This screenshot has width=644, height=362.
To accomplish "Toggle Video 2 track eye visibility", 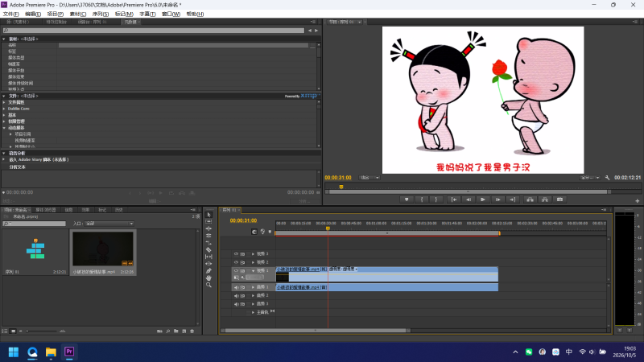I will pyautogui.click(x=236, y=262).
